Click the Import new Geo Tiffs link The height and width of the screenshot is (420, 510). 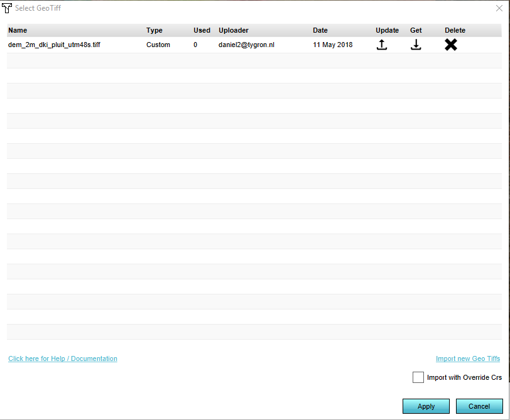point(468,358)
